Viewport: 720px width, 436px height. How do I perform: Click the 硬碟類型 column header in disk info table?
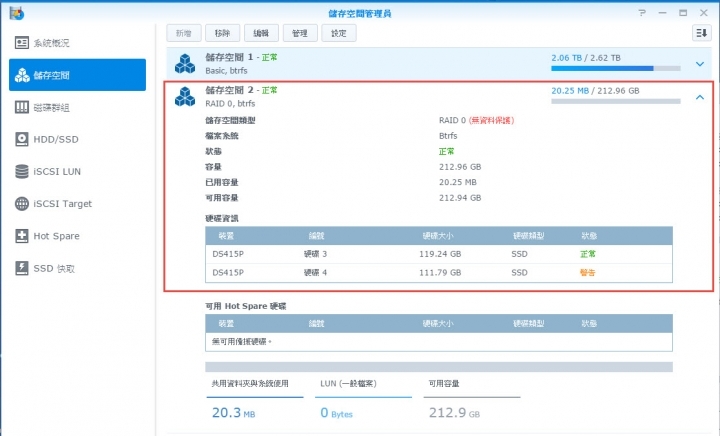pyautogui.click(x=529, y=235)
